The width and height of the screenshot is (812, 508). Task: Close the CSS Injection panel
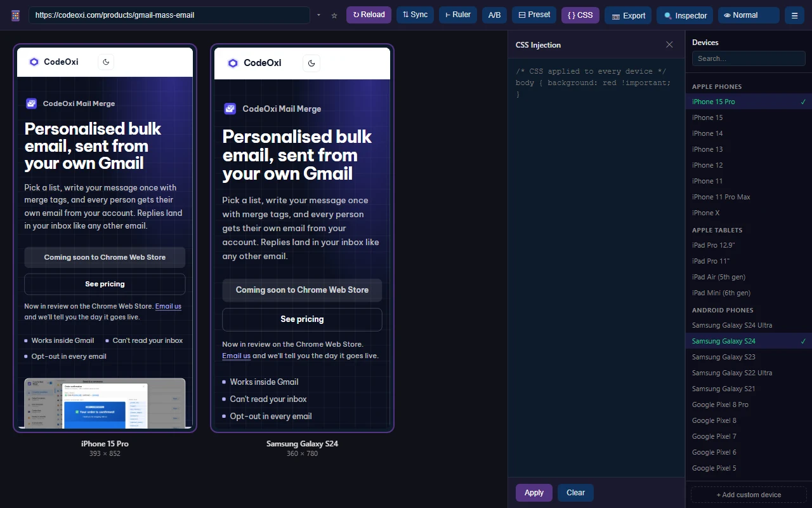[x=669, y=44]
